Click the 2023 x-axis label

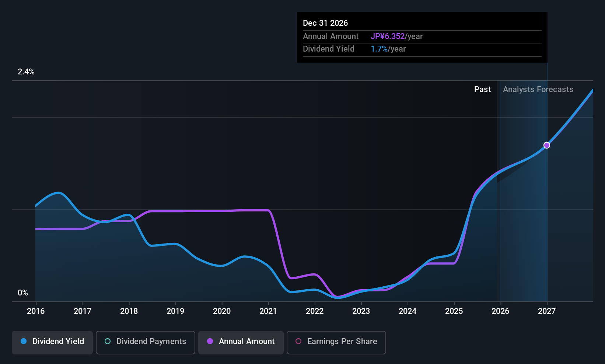pyautogui.click(x=361, y=311)
